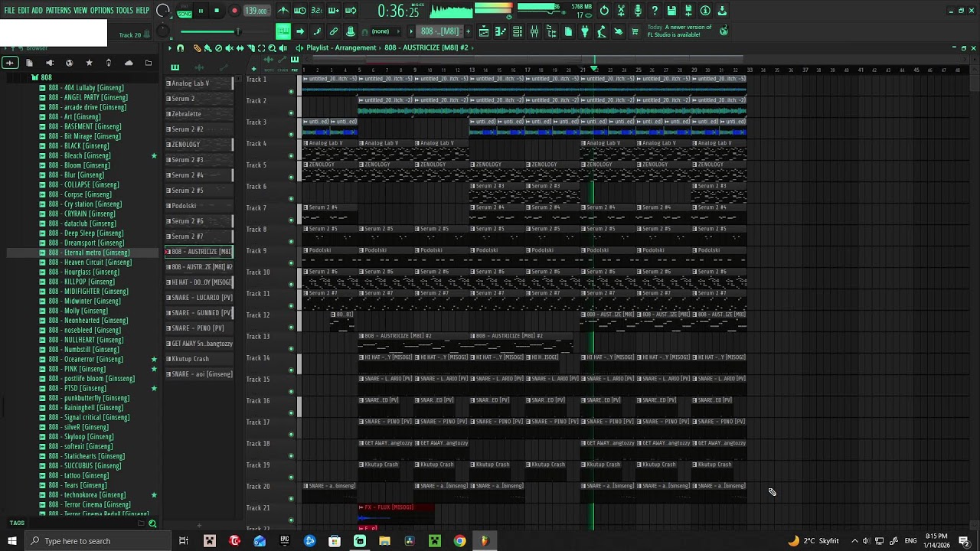
Task: Toggle loop recording button
Action: (x=351, y=11)
